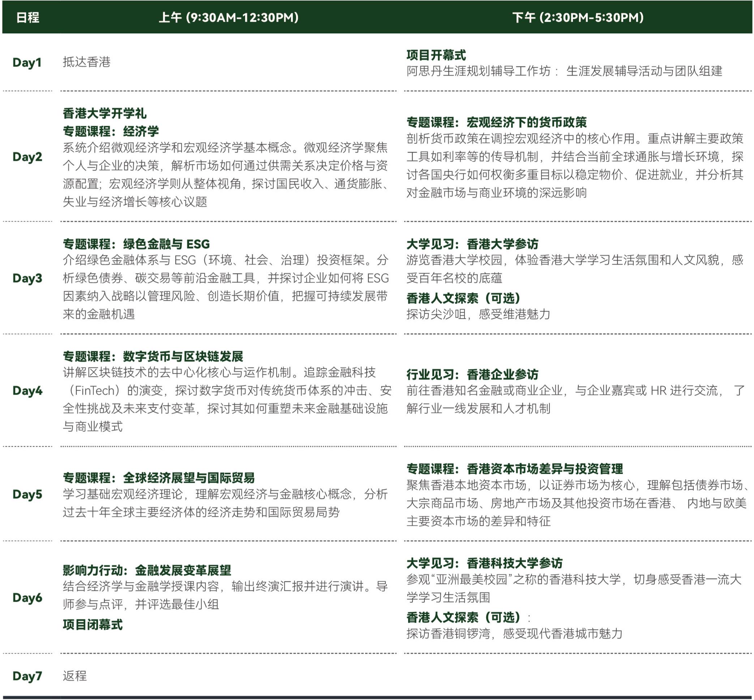Click the 香港大学开学礼 heading
Image resolution: width=754 pixels, height=700 pixels.
point(104,113)
